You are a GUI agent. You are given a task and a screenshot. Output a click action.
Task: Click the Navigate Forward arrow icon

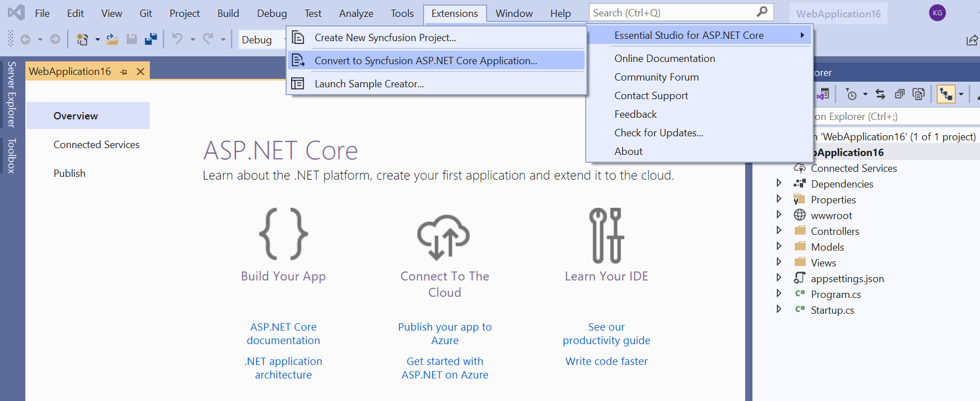click(x=55, y=39)
